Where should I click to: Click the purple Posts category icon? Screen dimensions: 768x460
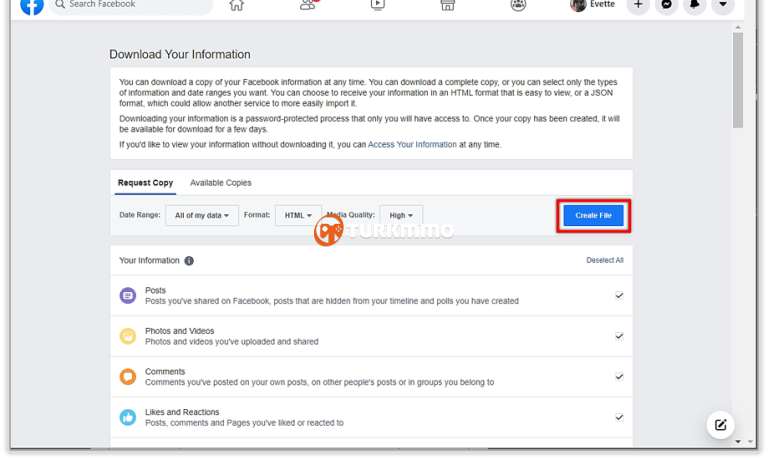(x=128, y=295)
